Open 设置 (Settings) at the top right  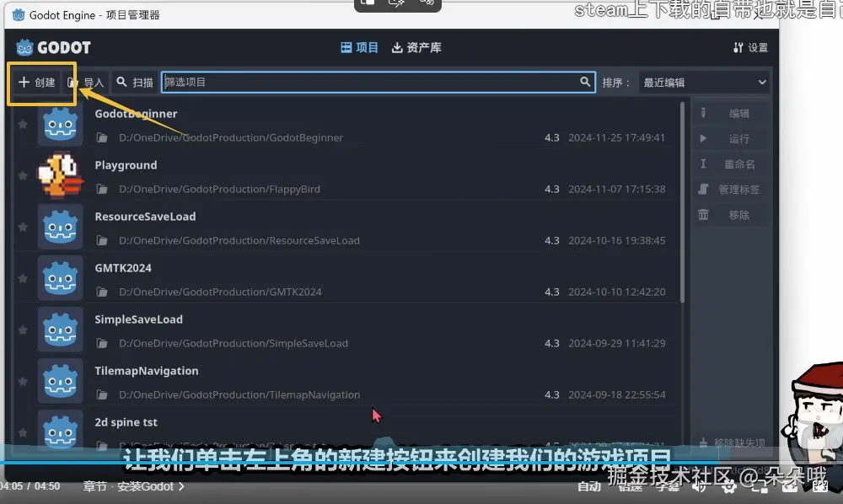point(751,48)
